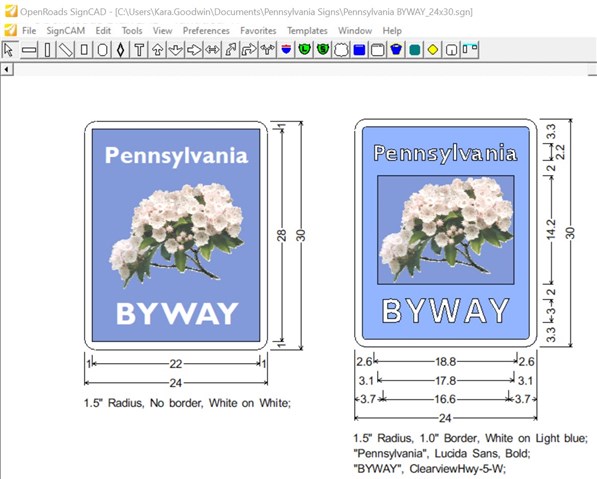Select the Text (T) tool

click(x=139, y=50)
